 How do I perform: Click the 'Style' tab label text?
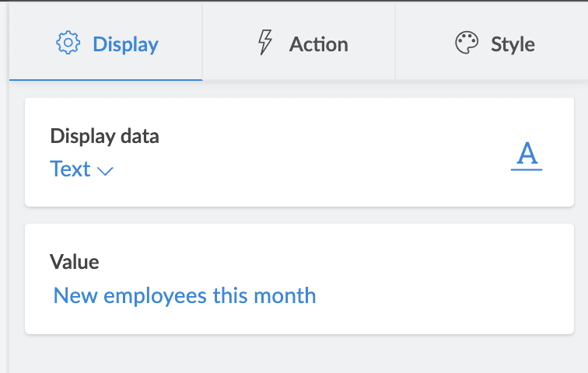point(513,44)
